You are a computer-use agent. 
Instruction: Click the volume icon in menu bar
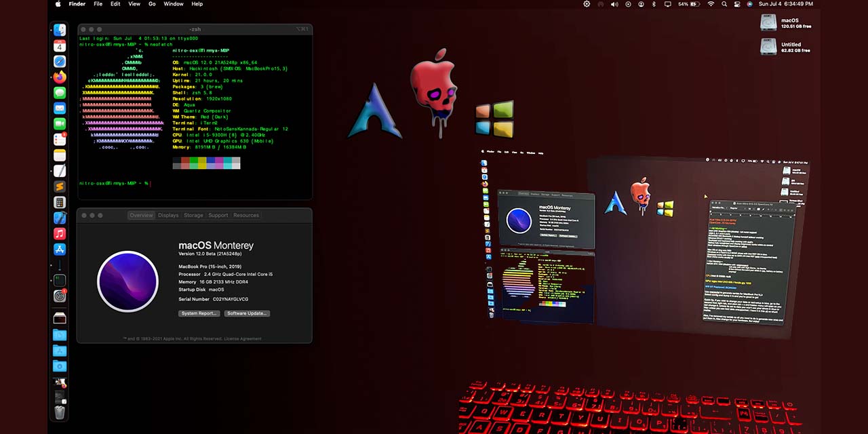coord(614,4)
